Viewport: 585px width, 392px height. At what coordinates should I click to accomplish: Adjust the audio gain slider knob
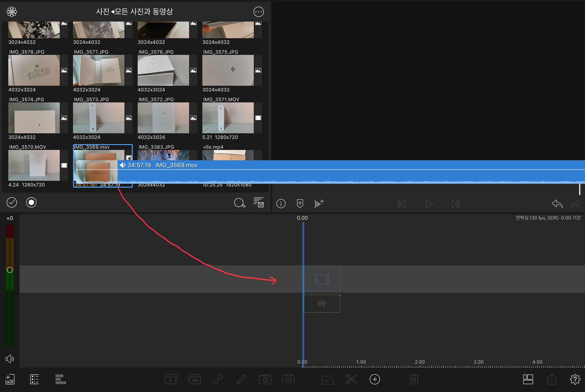pyautogui.click(x=10, y=270)
